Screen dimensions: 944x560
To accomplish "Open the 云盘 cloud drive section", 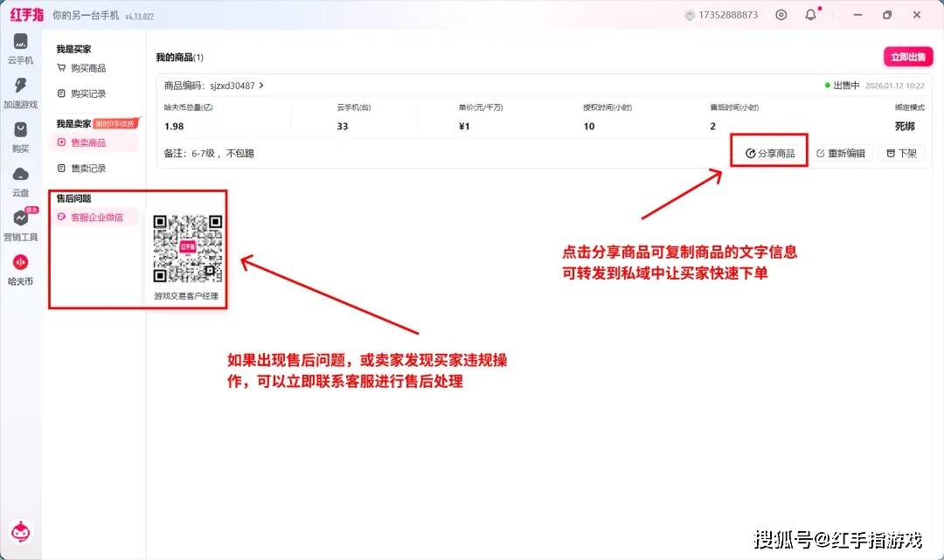I will point(20,182).
